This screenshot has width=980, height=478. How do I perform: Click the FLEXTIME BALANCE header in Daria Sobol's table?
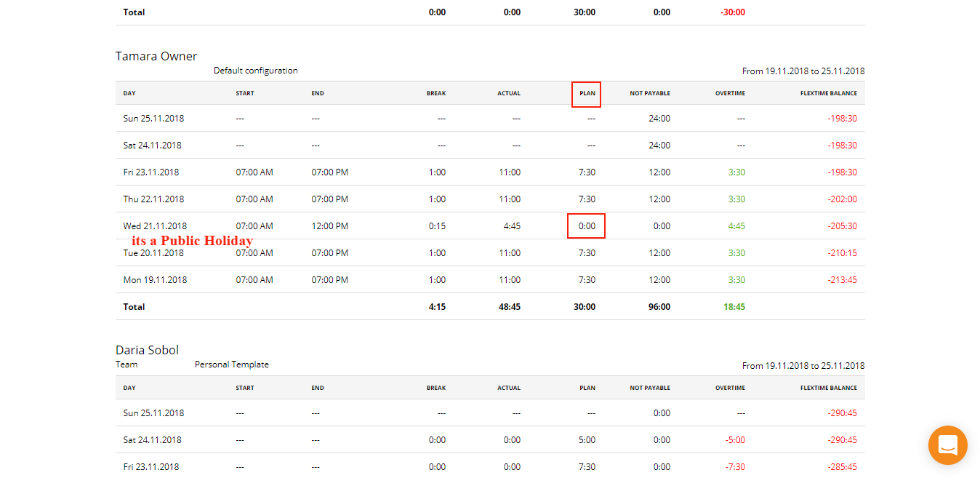point(829,388)
